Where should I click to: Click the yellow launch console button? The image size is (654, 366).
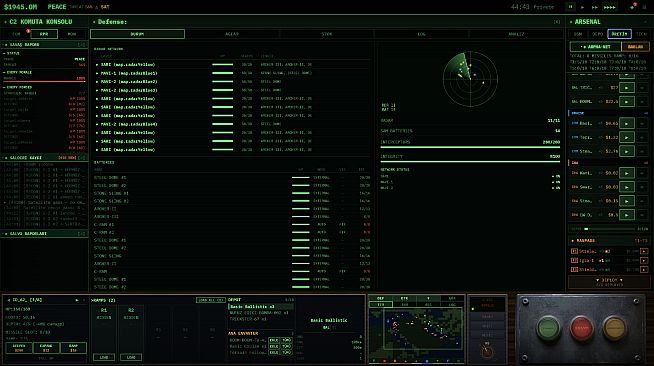[614, 328]
